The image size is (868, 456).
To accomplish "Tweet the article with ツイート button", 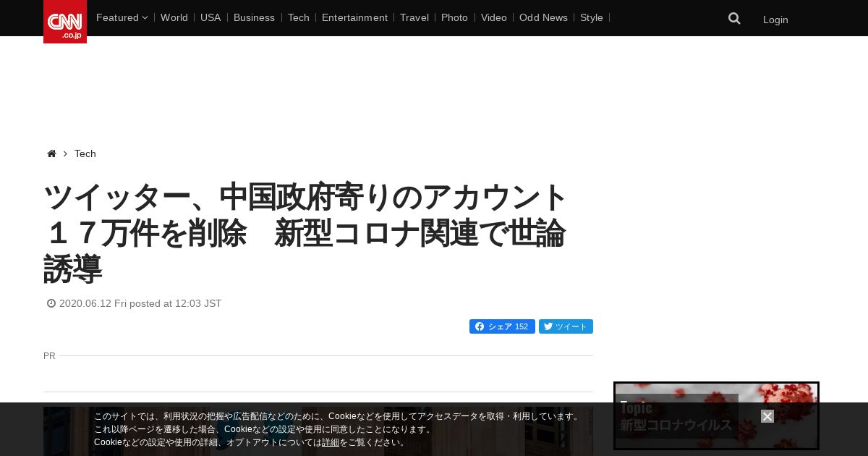I will click(x=566, y=326).
